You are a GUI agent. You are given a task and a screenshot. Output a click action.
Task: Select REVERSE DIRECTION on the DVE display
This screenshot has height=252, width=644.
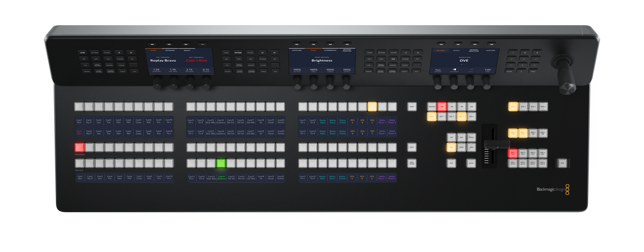[474, 50]
